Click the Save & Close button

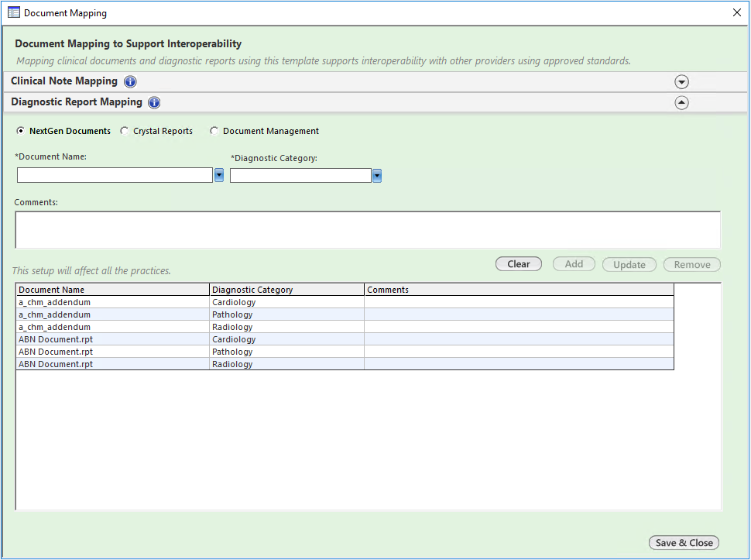pos(684,543)
